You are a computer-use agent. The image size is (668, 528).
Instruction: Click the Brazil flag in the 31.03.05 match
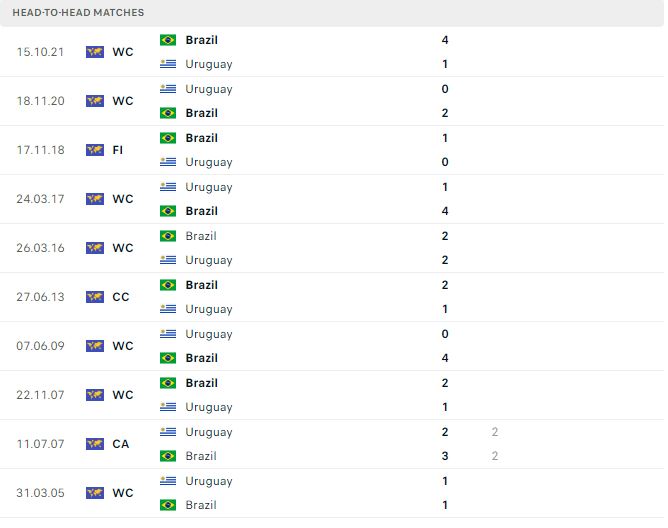[168, 505]
